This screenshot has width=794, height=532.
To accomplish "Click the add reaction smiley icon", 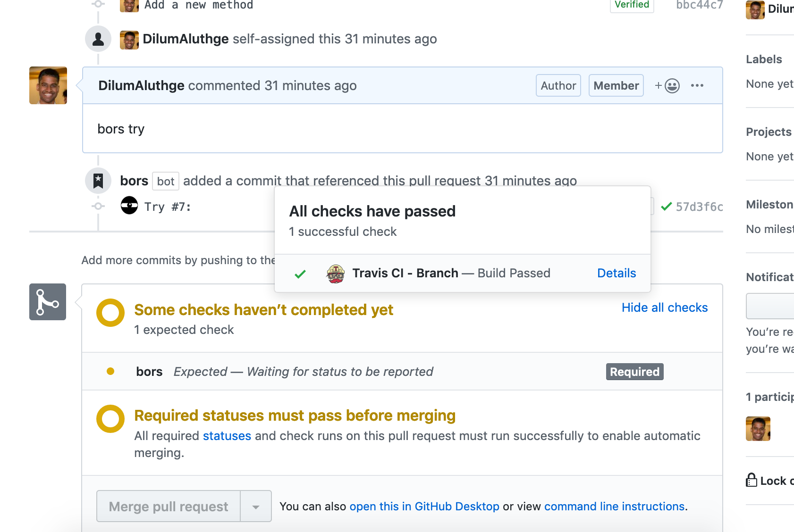I will [x=667, y=86].
